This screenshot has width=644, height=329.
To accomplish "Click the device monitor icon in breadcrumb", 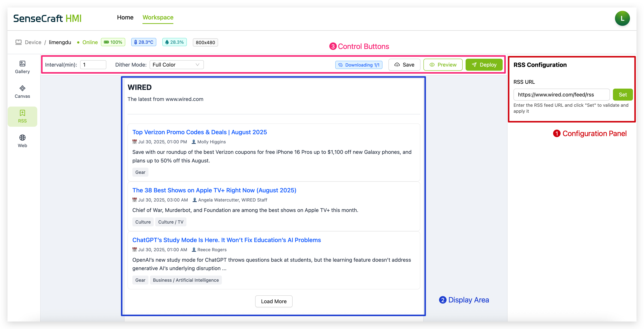I will [19, 42].
